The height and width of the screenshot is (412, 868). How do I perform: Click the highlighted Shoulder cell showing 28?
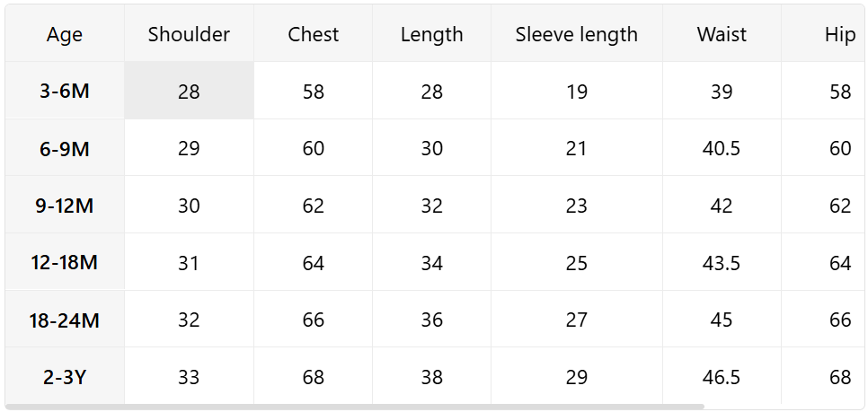click(x=189, y=90)
